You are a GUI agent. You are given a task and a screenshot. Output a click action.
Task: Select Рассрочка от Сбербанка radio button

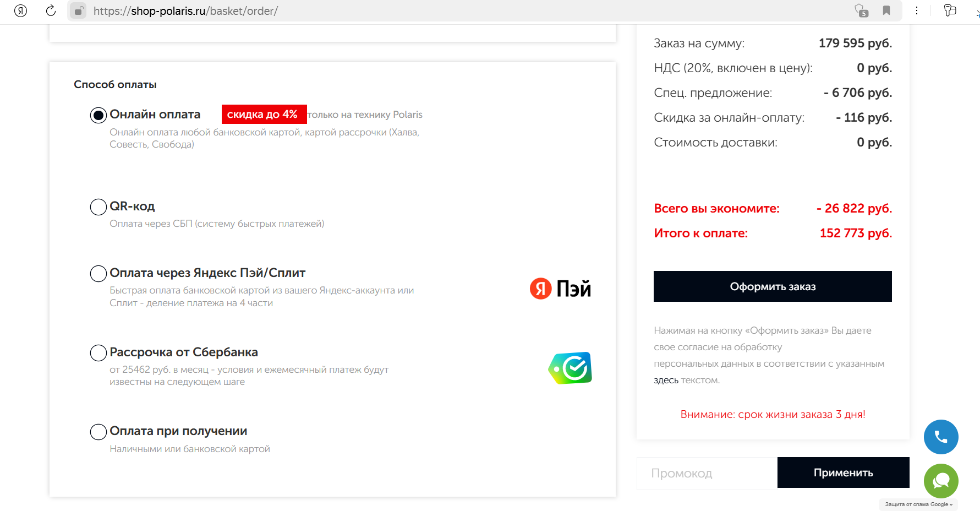(x=98, y=353)
